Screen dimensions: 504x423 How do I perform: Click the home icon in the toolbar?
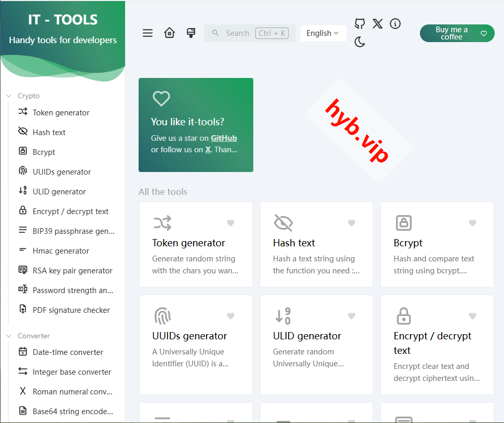pyautogui.click(x=169, y=33)
